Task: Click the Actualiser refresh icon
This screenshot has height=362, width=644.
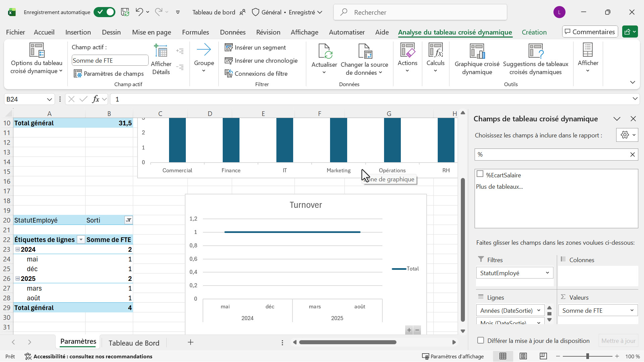Action: point(324,51)
